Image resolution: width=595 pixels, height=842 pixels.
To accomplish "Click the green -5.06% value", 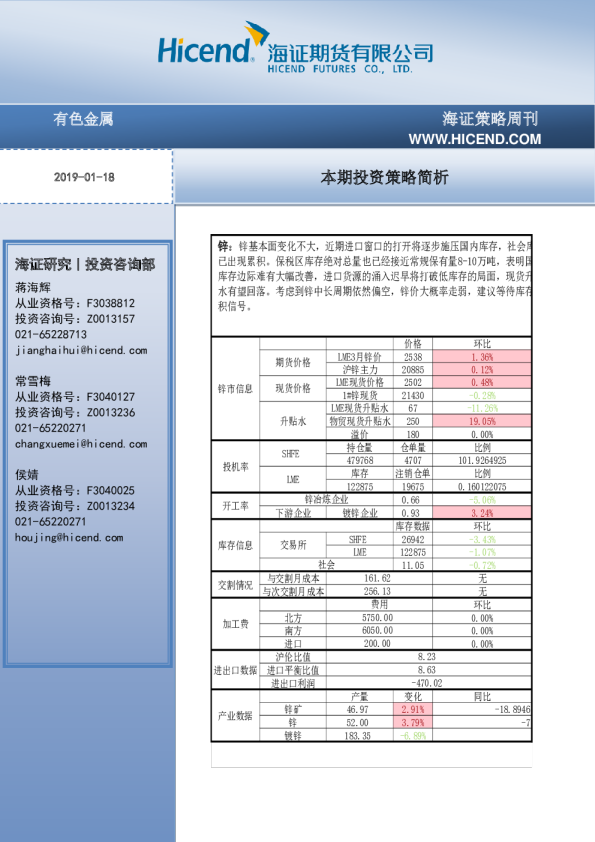I will point(482,500).
